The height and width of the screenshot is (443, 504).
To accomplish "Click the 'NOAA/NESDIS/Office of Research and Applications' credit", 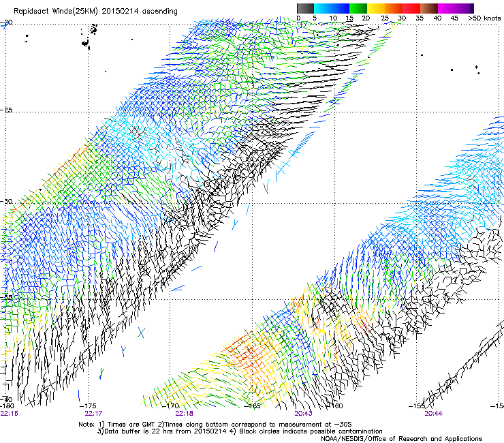I will [401, 439].
